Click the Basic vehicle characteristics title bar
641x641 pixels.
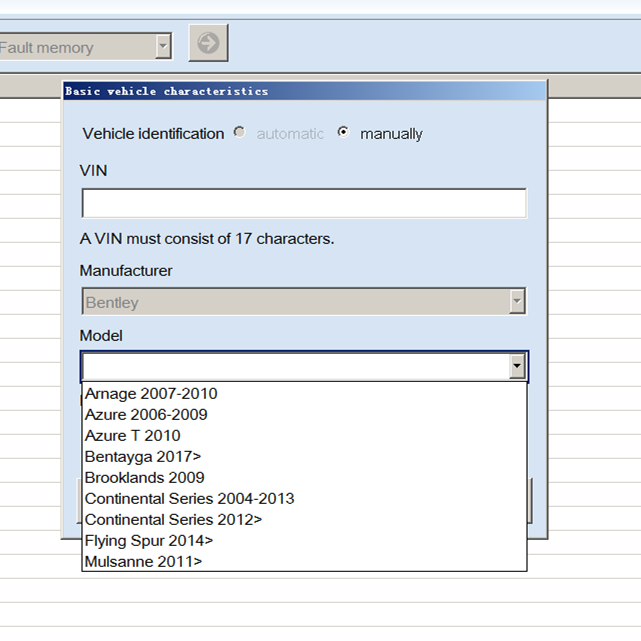click(305, 91)
